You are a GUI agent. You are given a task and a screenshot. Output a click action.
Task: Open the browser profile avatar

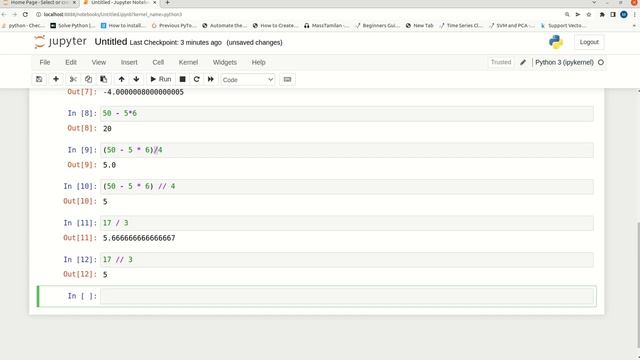click(x=624, y=14)
